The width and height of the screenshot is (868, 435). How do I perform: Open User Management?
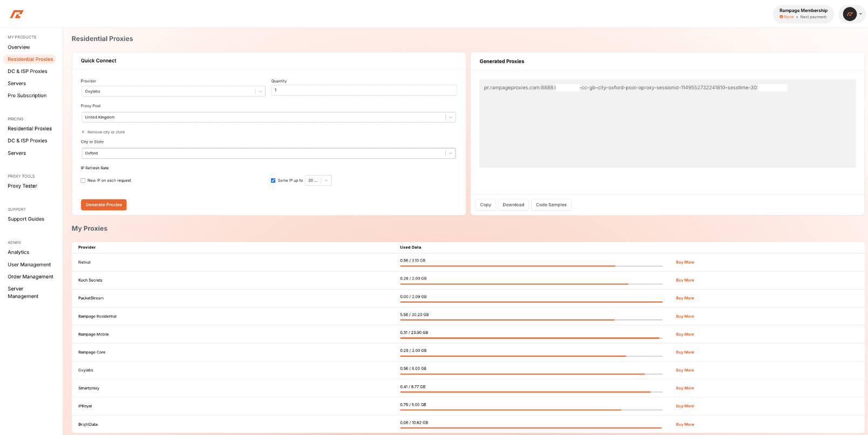pyautogui.click(x=29, y=265)
